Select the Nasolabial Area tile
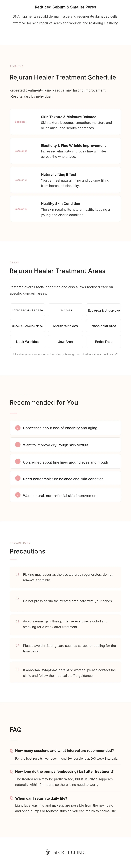 pos(104,326)
